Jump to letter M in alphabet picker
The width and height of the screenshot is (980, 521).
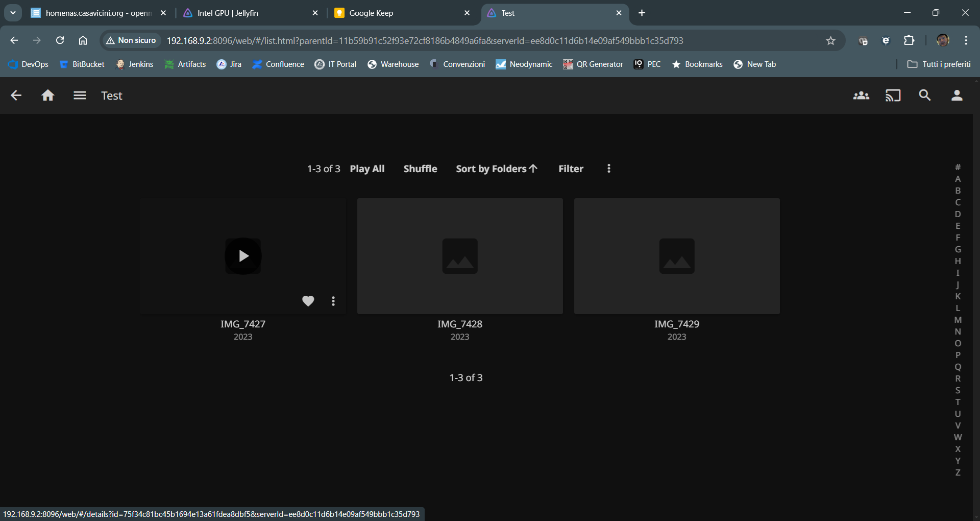[958, 320]
